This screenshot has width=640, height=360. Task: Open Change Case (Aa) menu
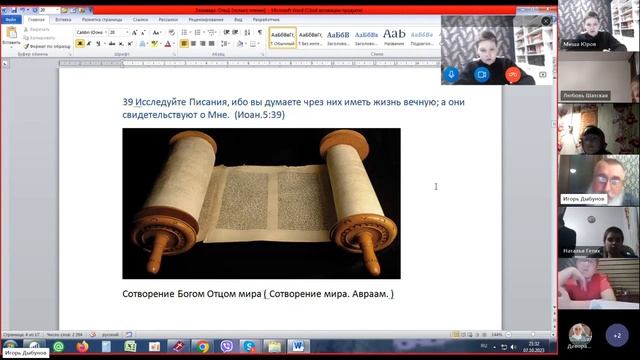click(x=157, y=32)
